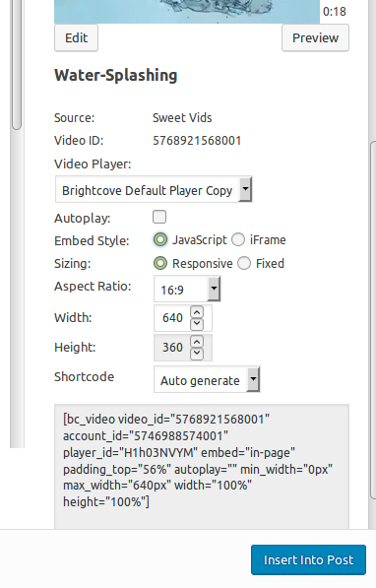The height and width of the screenshot is (588, 376).
Task: Select JavaScript embed style
Action: (160, 240)
